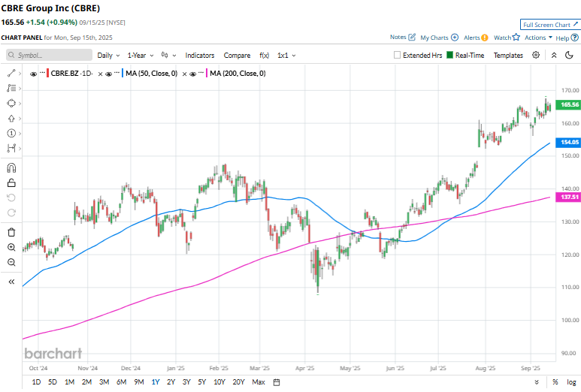Click the 165.56 current price label
Viewport: 581px width, 392px height.
pos(569,104)
